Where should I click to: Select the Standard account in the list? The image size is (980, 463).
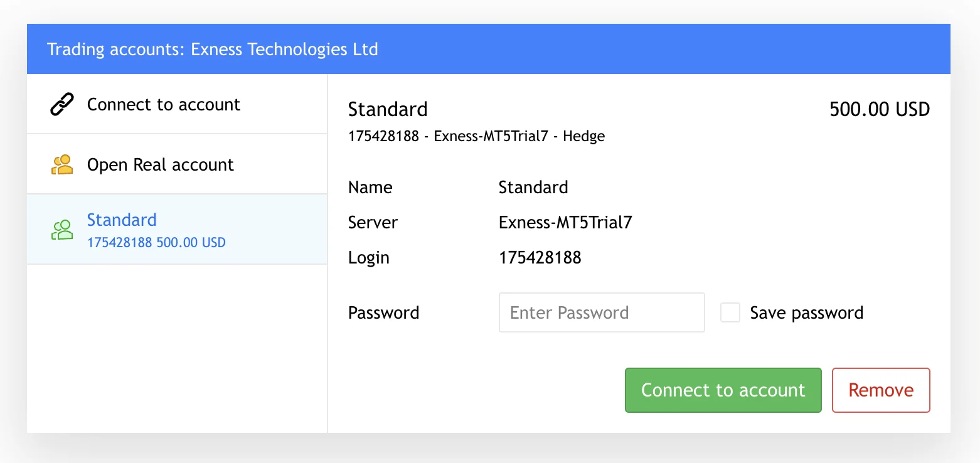122,220
